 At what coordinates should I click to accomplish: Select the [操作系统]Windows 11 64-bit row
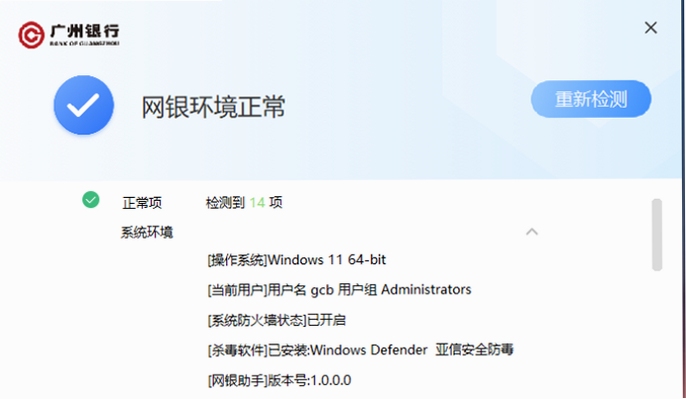pos(297,260)
